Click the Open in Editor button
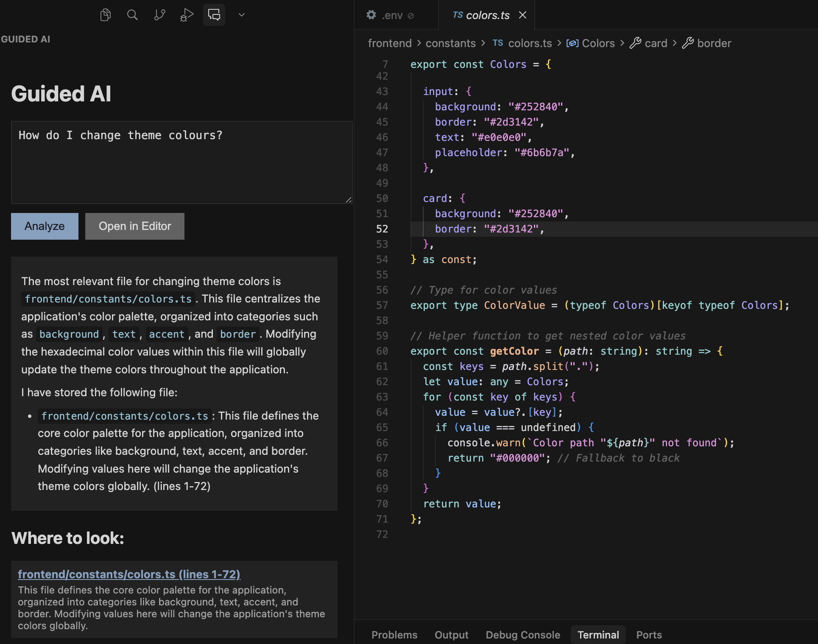 (135, 226)
